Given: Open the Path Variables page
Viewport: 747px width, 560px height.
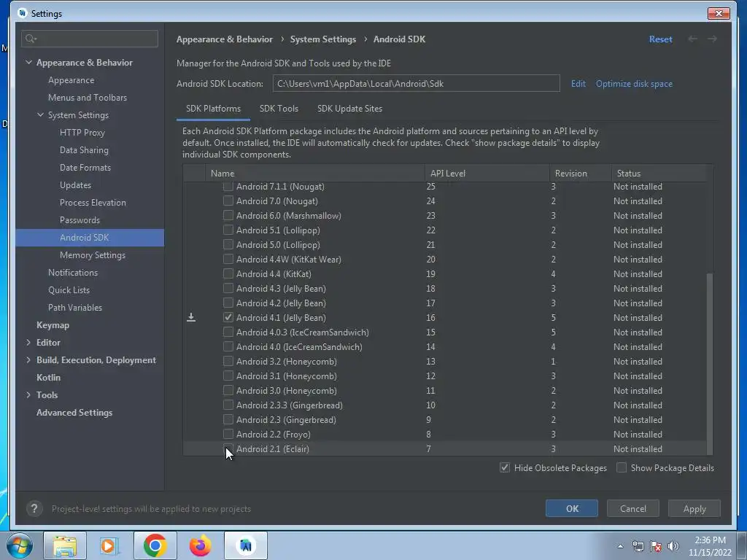Looking at the screenshot, I should pyautogui.click(x=75, y=307).
